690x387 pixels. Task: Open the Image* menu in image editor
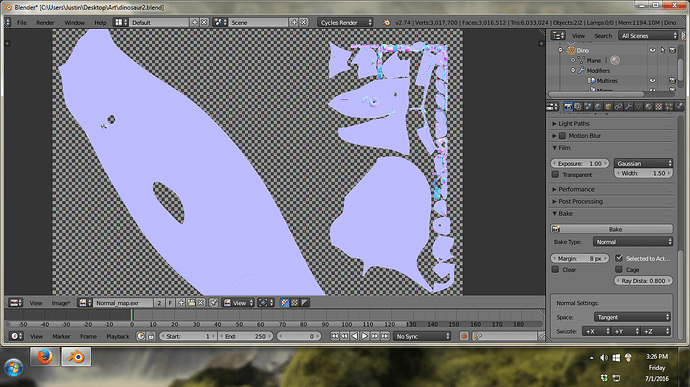click(x=61, y=303)
